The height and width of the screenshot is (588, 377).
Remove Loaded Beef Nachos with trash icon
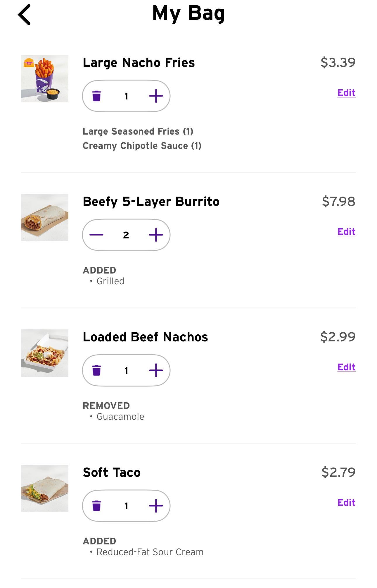click(x=96, y=370)
